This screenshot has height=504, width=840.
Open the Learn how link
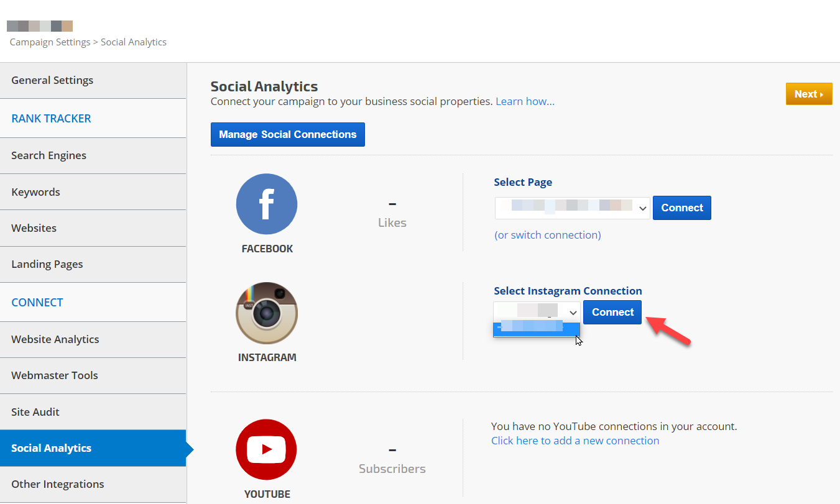[x=525, y=101]
